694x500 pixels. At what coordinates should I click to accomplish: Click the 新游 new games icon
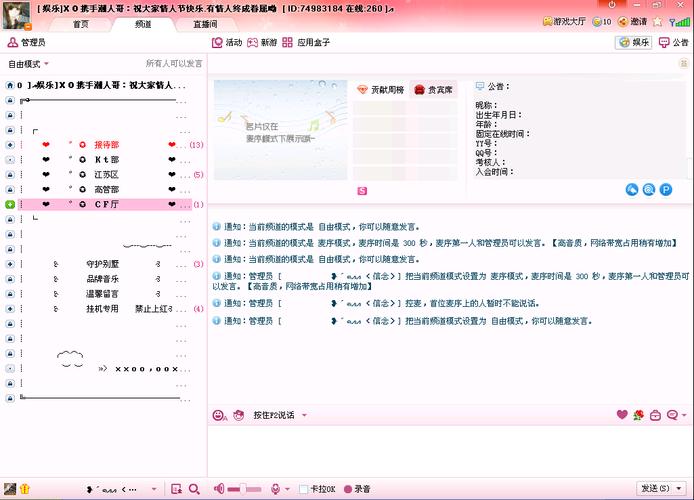point(262,43)
